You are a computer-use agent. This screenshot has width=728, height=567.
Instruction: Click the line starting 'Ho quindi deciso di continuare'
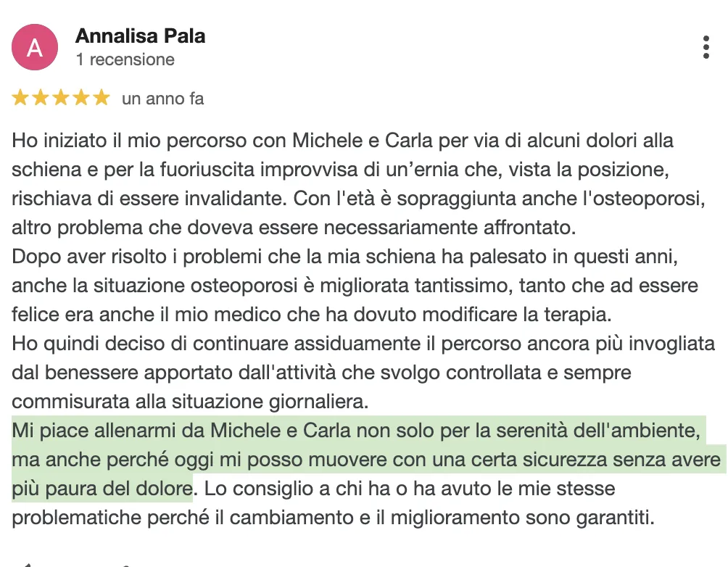click(x=363, y=344)
